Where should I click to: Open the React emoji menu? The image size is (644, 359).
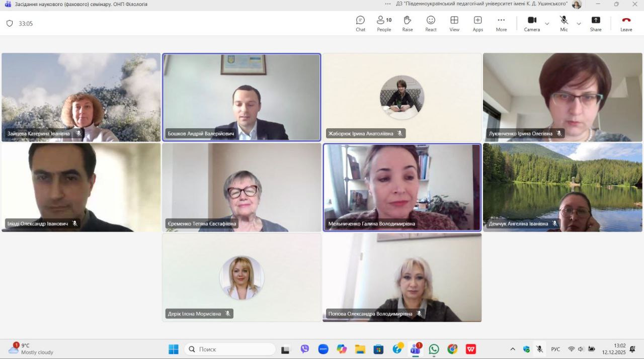click(x=431, y=23)
